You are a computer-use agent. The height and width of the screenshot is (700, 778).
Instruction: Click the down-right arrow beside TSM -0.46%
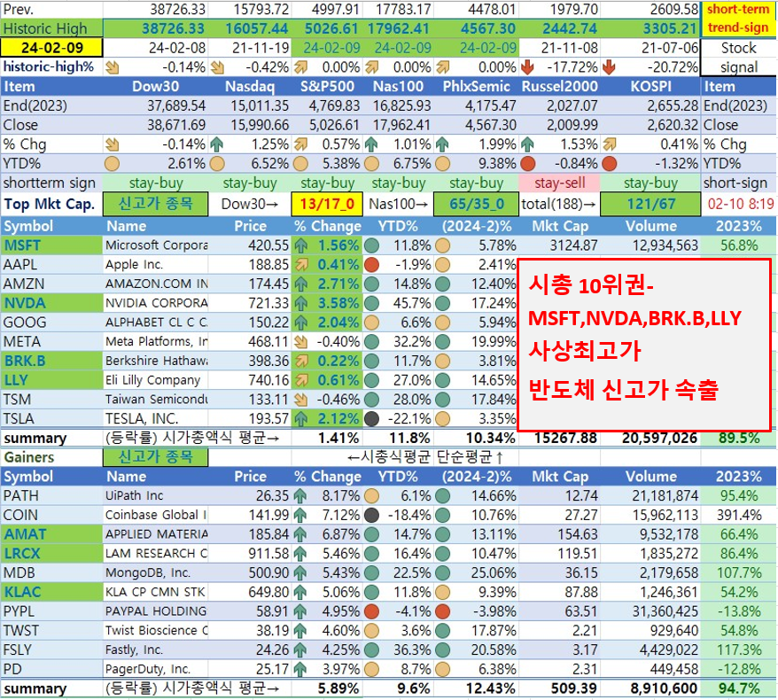(x=300, y=400)
